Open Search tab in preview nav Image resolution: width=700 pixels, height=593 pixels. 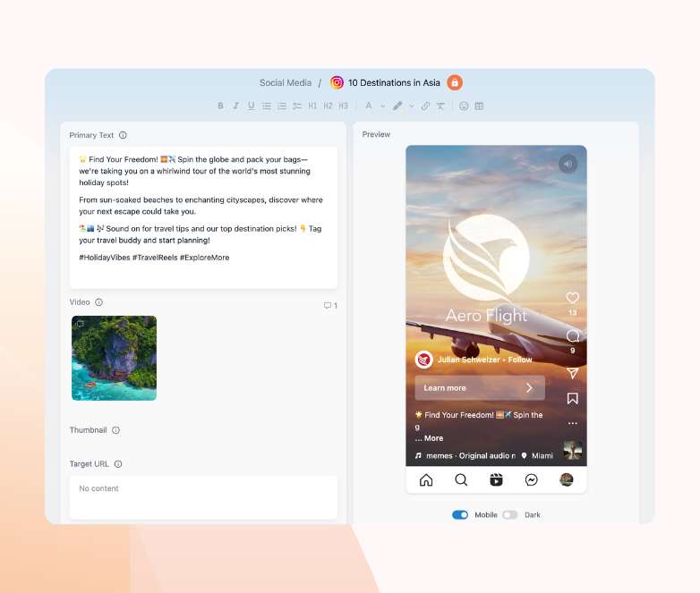pos(461,479)
